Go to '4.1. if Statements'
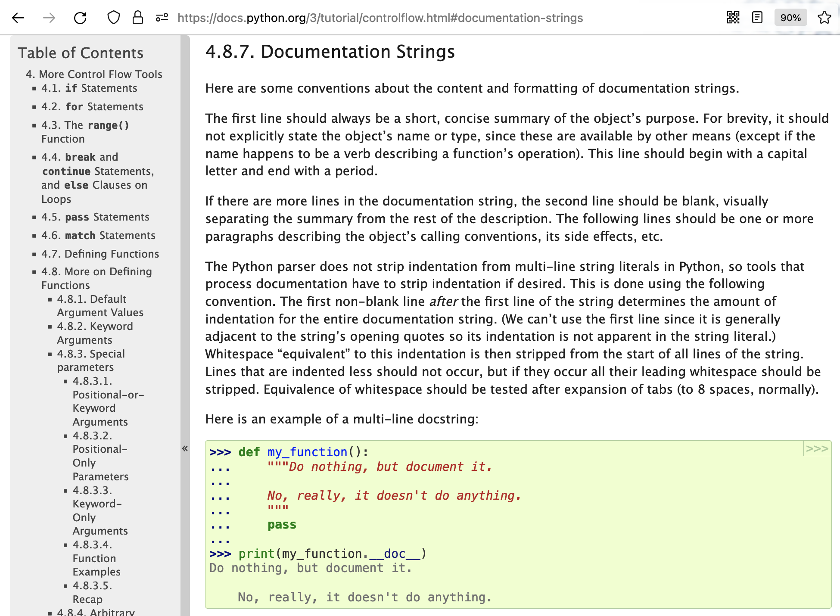 click(89, 88)
